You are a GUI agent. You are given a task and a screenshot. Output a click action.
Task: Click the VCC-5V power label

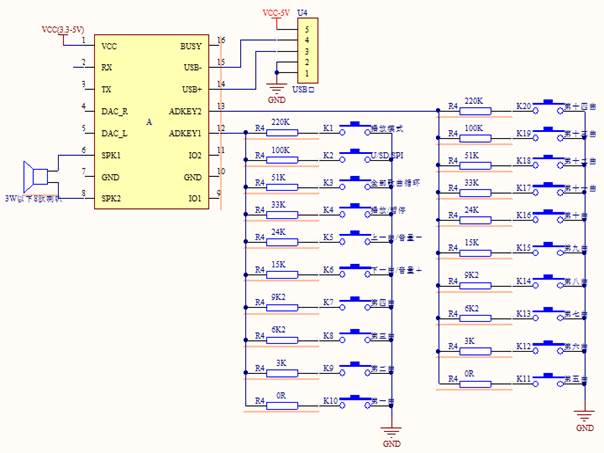click(278, 14)
